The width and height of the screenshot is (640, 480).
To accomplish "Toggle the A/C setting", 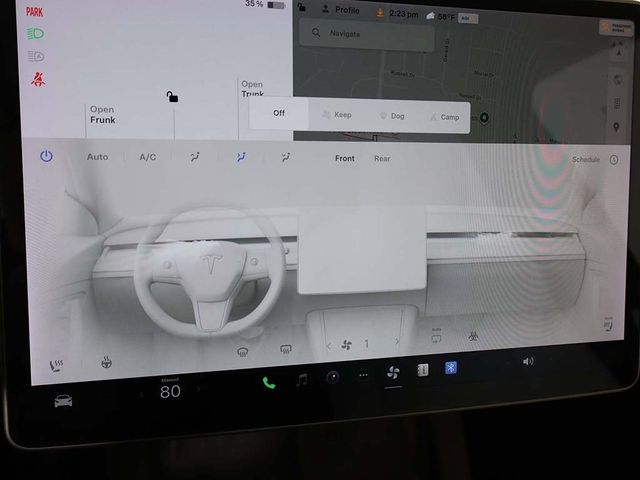I will (x=147, y=157).
